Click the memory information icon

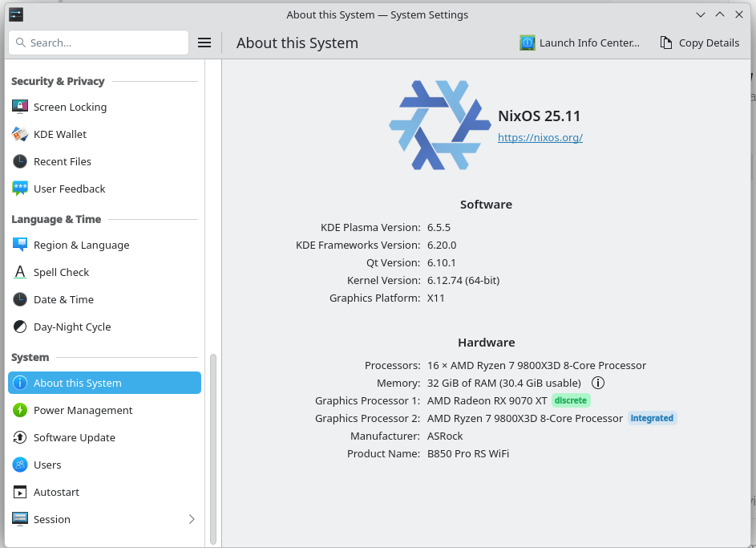click(598, 383)
